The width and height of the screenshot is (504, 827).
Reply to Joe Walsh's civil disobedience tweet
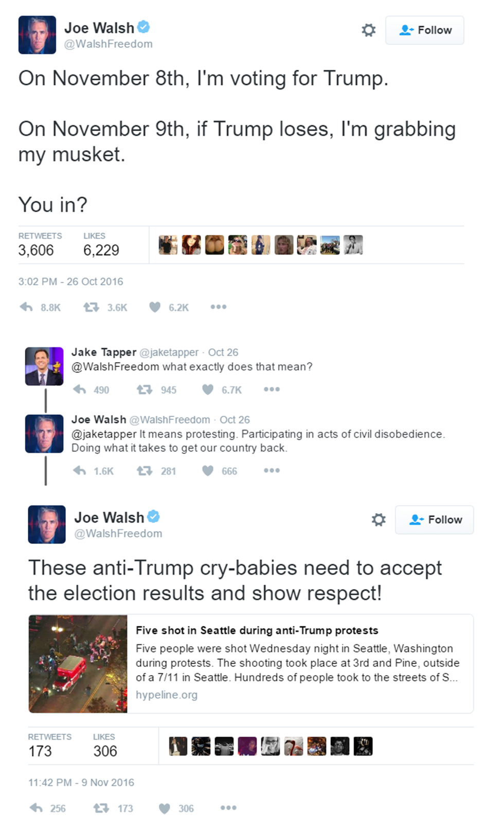(x=80, y=471)
